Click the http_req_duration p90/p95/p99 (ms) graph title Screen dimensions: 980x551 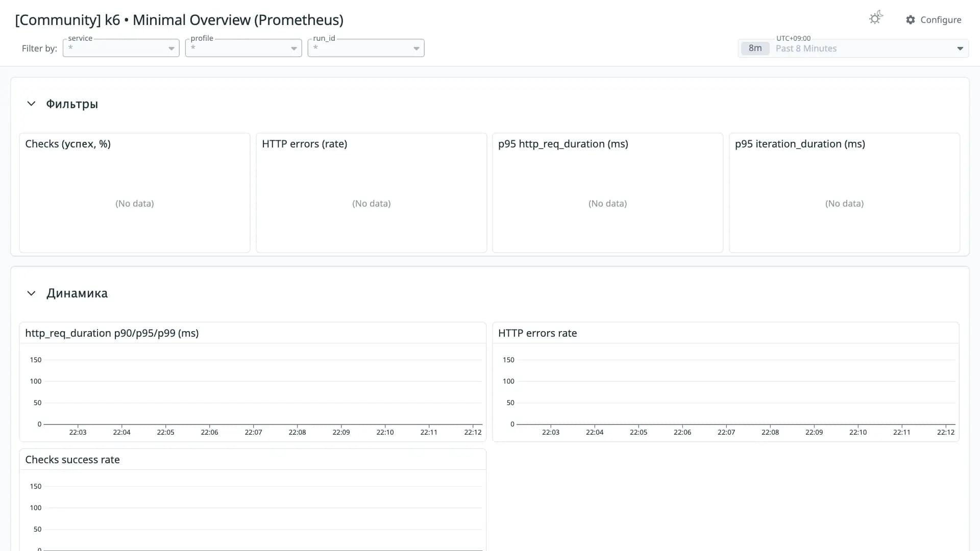pyautogui.click(x=112, y=333)
